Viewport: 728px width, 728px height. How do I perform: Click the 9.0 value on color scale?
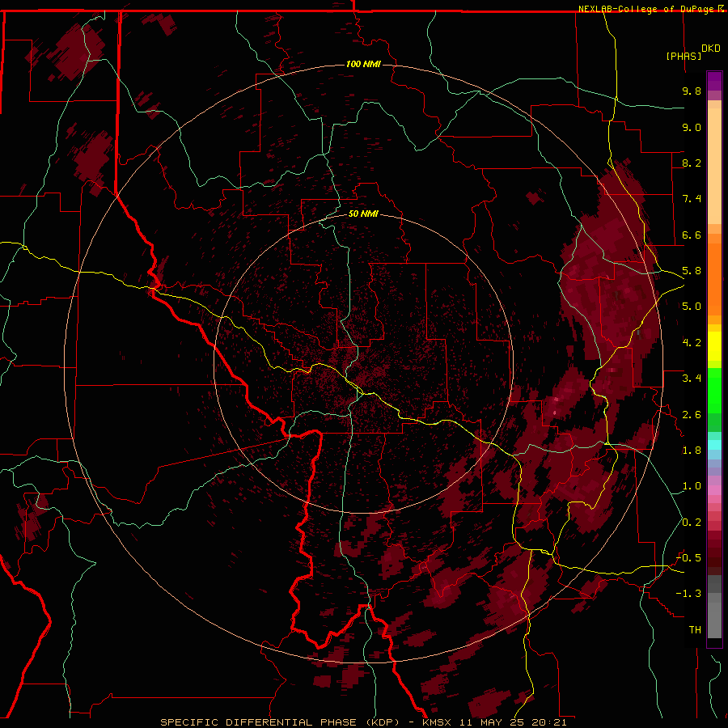[x=692, y=127]
